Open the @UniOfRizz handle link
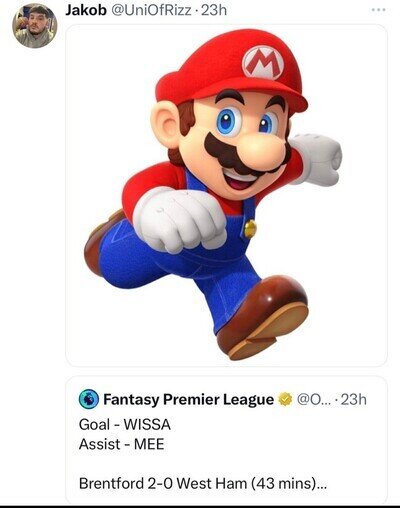This screenshot has width=400, height=508. click(151, 10)
